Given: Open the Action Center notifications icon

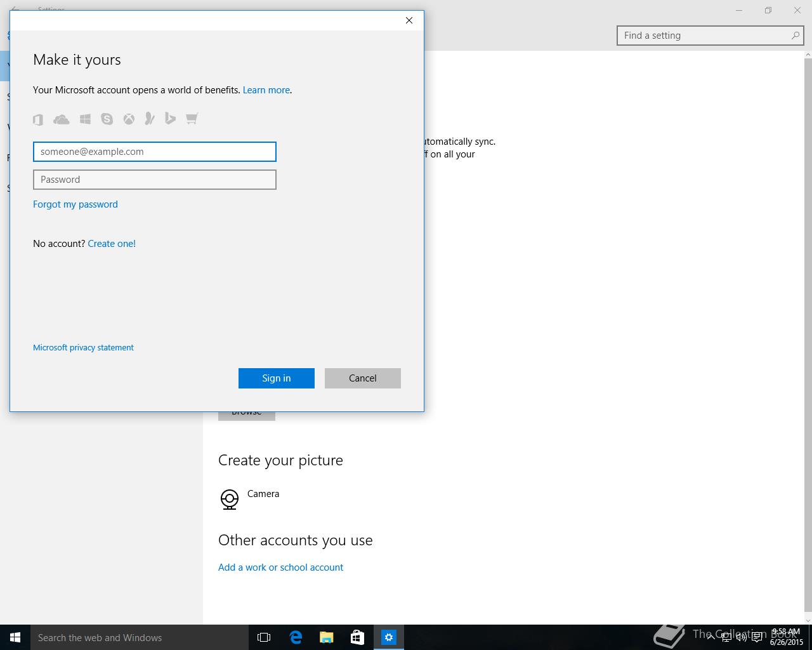Looking at the screenshot, I should (x=757, y=637).
